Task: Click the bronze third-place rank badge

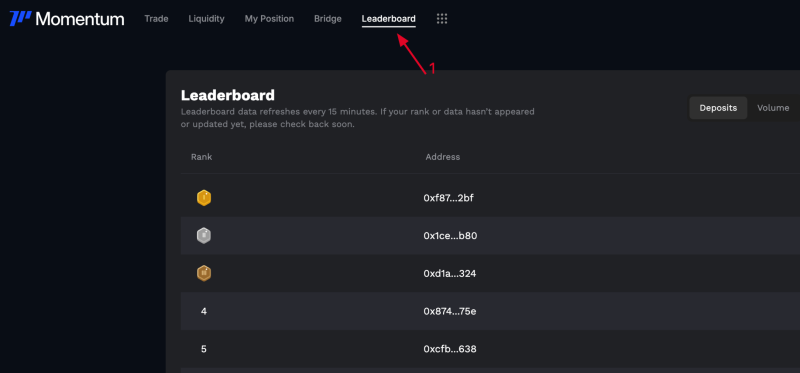Action: pyautogui.click(x=204, y=273)
